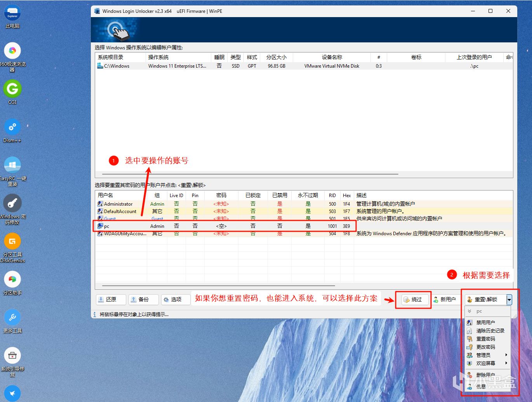Click the 清除历史记录 clock icon
The width and height of the screenshot is (532, 402).
click(x=469, y=330)
